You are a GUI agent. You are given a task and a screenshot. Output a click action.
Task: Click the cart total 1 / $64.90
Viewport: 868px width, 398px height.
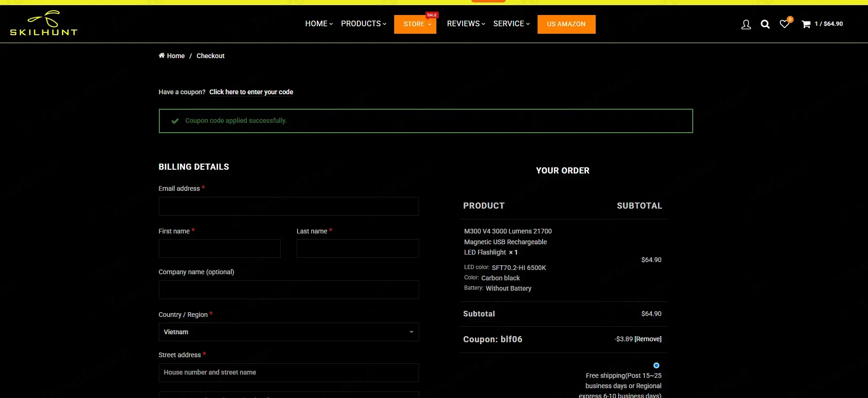click(829, 24)
